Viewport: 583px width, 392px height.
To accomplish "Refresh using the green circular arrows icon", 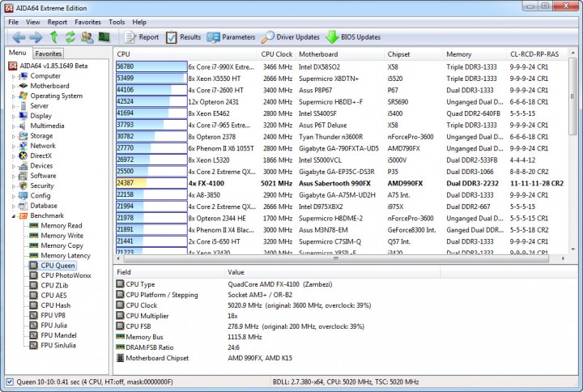I will pos(70,37).
